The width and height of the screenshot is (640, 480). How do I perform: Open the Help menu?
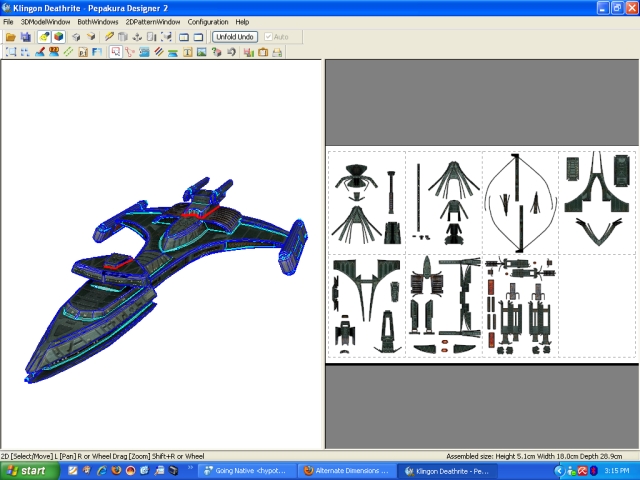[x=242, y=22]
